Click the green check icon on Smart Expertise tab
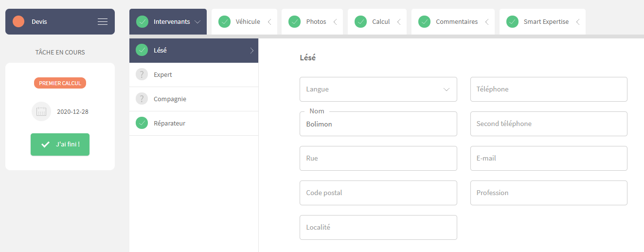Image resolution: width=644 pixels, height=252 pixels. (x=512, y=21)
